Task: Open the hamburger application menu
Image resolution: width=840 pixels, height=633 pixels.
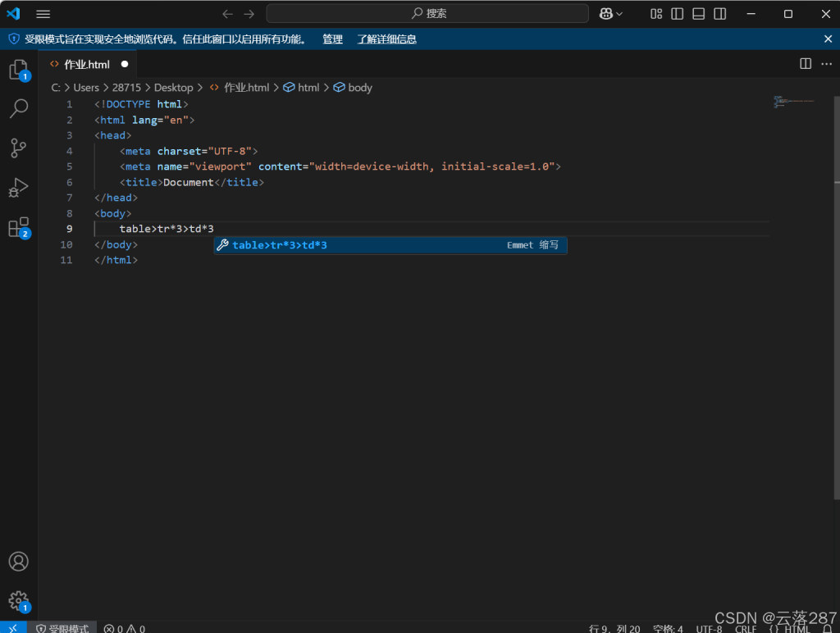Action: (43, 14)
